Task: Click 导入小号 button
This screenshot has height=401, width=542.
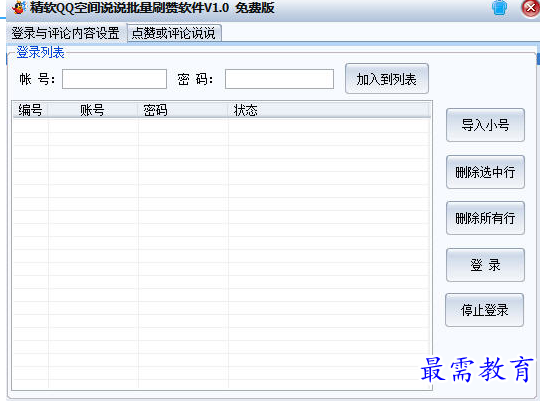Action: (x=485, y=125)
